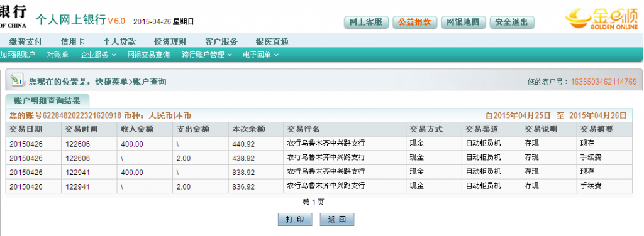644x236 pixels.
Task: Open the 缴费支付 menu
Action: tap(26, 42)
